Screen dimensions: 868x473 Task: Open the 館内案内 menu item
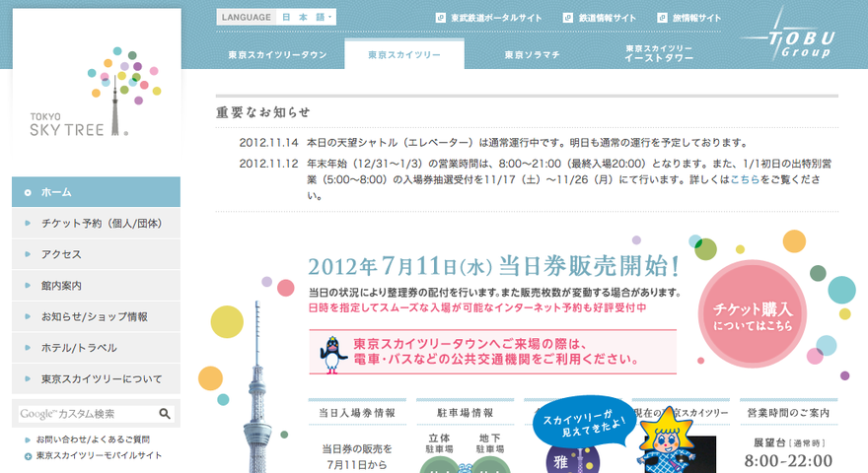(x=96, y=286)
